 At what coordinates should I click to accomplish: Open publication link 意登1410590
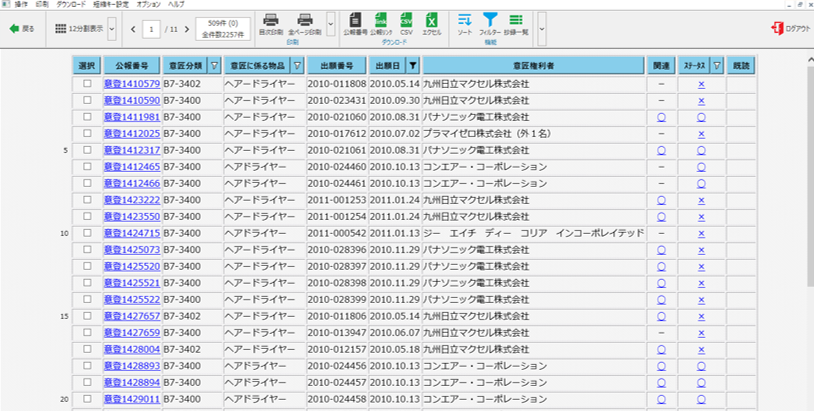[x=132, y=101]
